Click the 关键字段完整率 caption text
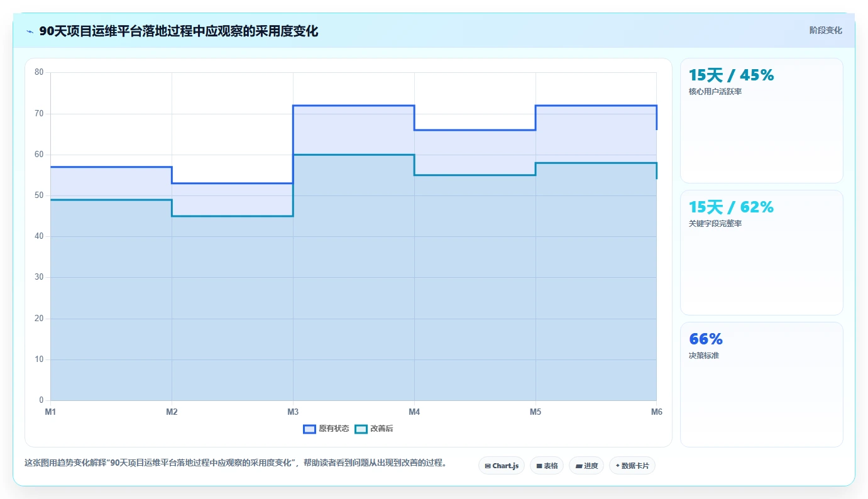 [x=715, y=224]
